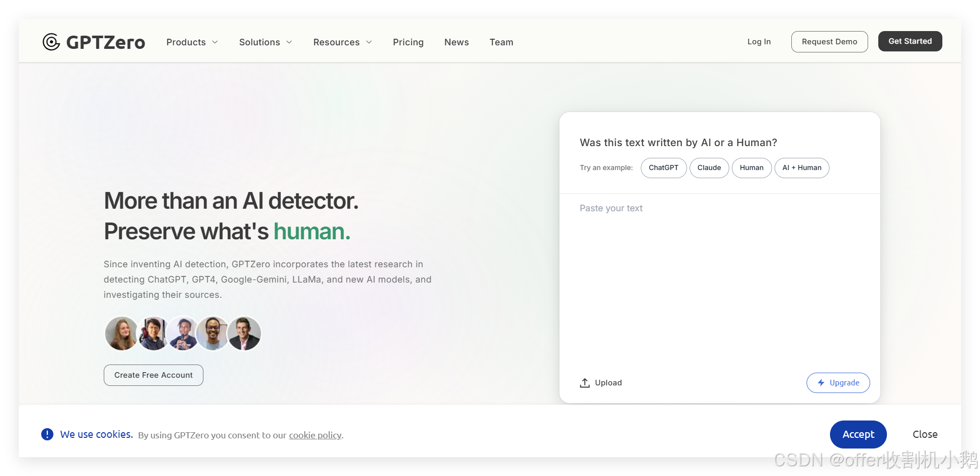
Task: Click the Log In link
Action: pos(759,42)
